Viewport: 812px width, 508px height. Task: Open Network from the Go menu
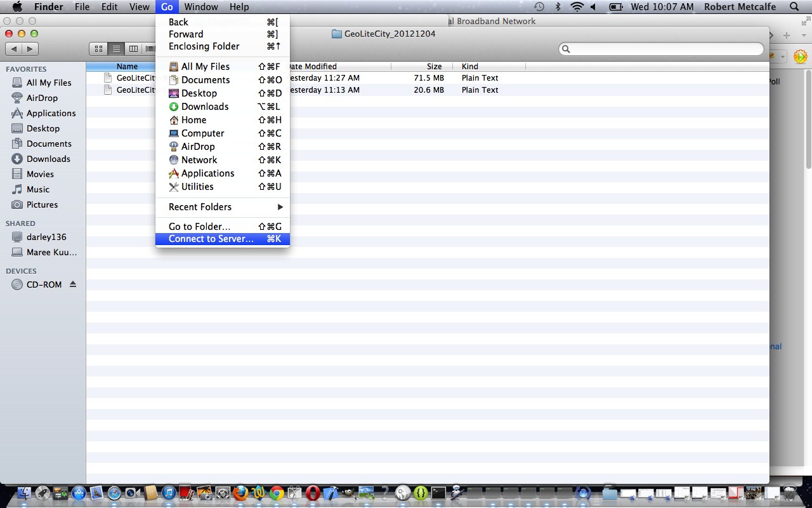click(x=199, y=160)
